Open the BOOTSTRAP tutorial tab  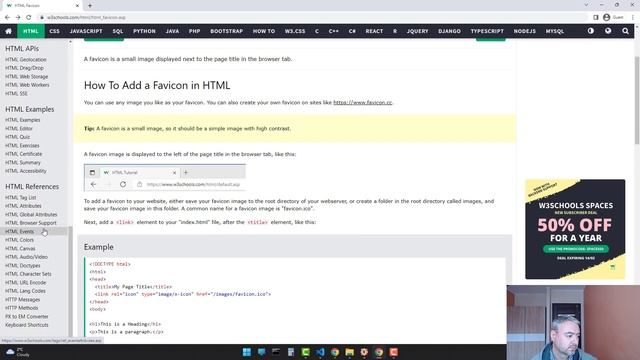pos(227,31)
